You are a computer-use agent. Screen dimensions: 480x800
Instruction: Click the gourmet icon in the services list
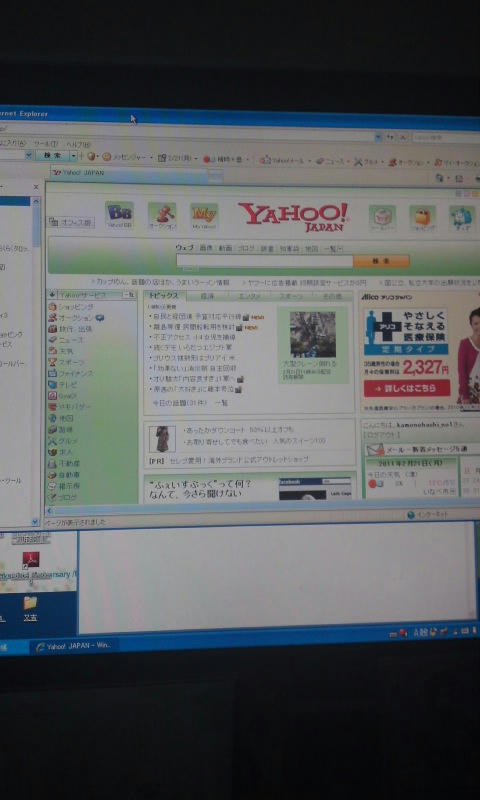click(x=52, y=440)
